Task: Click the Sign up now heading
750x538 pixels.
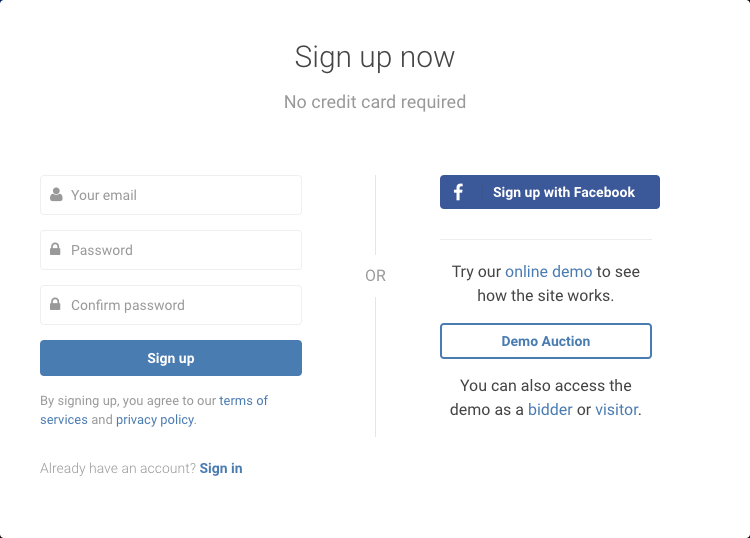Action: click(375, 57)
